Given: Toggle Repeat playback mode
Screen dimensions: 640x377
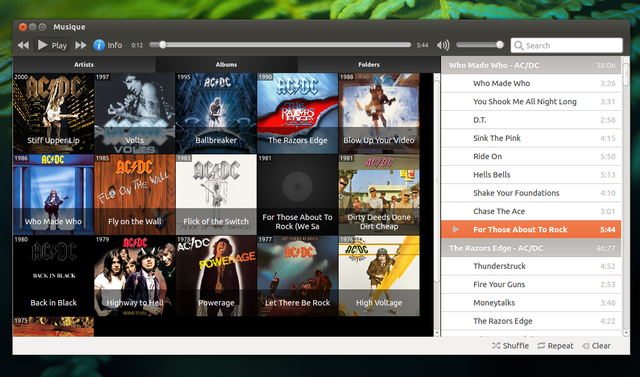Looking at the screenshot, I should 555,346.
